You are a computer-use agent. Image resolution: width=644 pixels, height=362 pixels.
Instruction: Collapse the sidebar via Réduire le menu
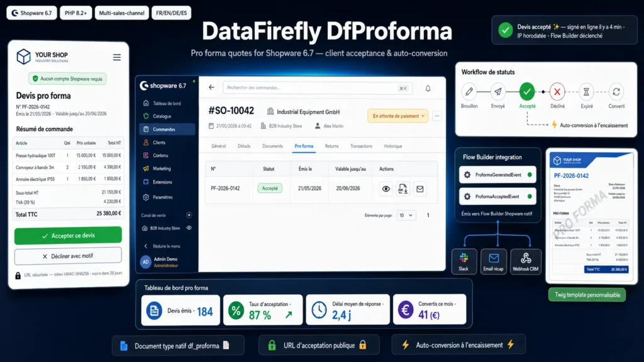[x=162, y=246]
